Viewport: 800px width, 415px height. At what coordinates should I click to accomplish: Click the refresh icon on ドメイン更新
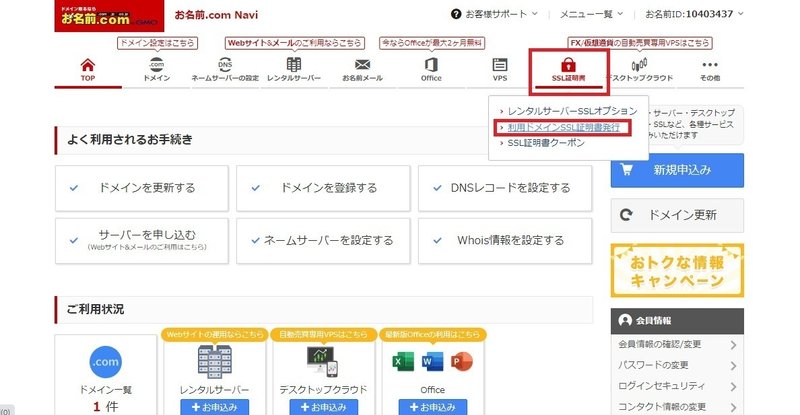coord(626,215)
